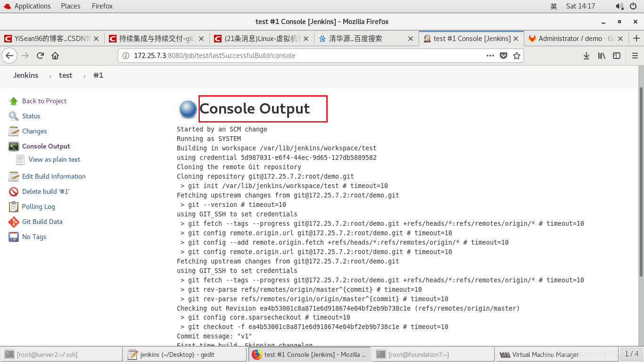Open the Polling Log link
This screenshot has height=362, width=644.
pos(39,206)
